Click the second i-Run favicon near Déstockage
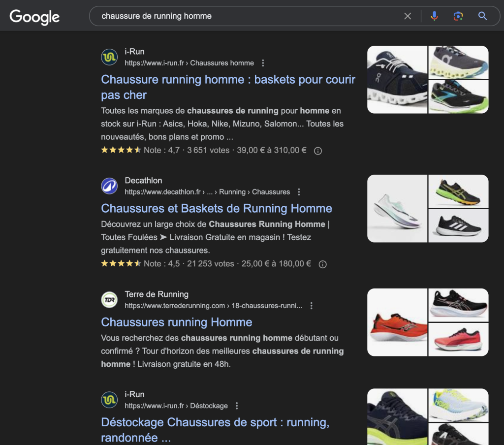The height and width of the screenshot is (445, 504). click(109, 399)
